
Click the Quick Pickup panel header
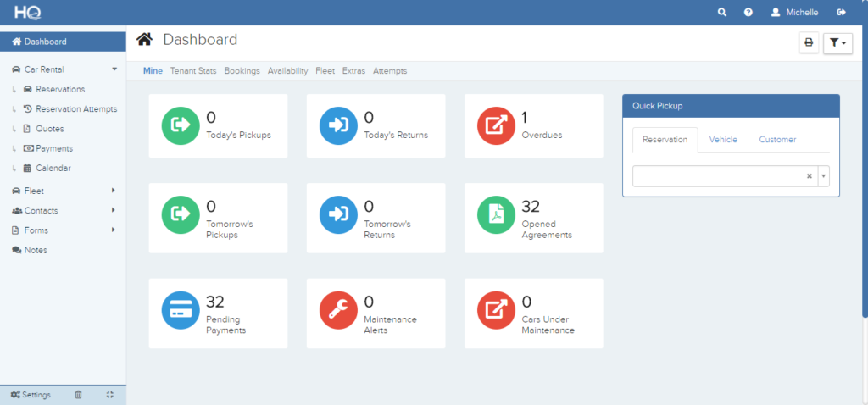[x=731, y=106]
